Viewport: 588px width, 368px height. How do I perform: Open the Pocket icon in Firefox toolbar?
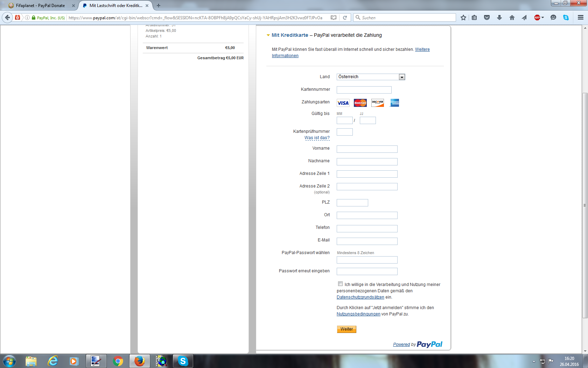click(487, 18)
